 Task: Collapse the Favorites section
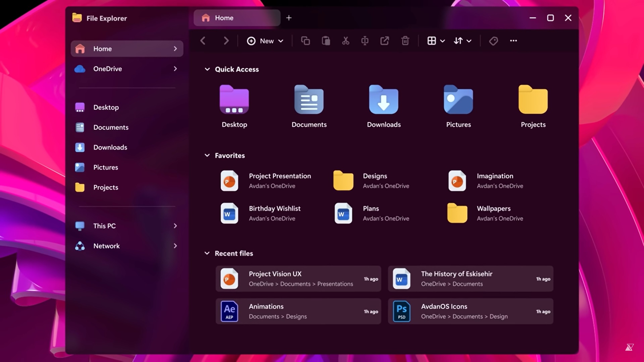coord(207,156)
